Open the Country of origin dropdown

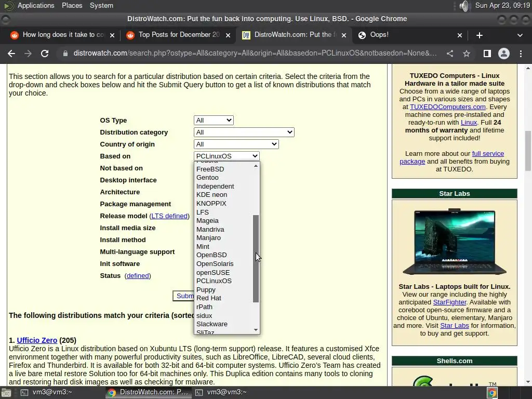click(236, 144)
